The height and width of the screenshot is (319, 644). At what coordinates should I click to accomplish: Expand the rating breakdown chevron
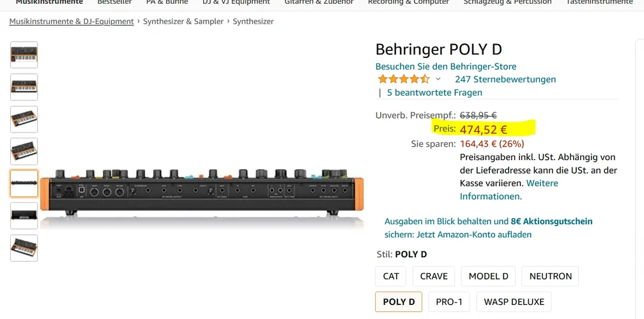click(438, 79)
